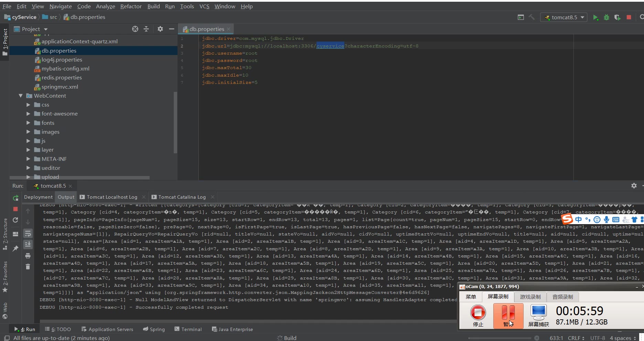Stop tomcat using red square in top toolbar
The width and height of the screenshot is (644, 341).
pyautogui.click(x=629, y=17)
